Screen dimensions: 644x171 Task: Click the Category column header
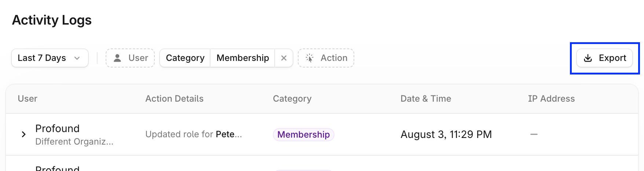tap(292, 99)
